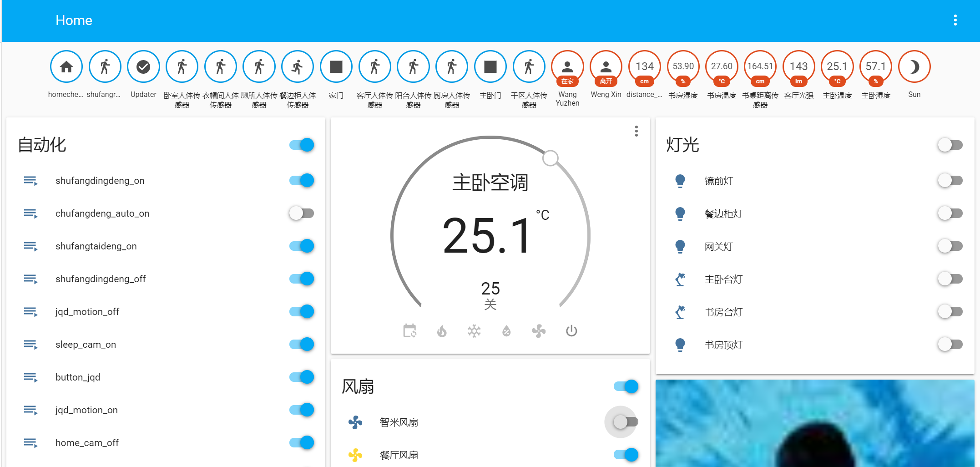Open the 书桌距离传感器 164.51 badge
This screenshot has width=980, height=467.
point(760,67)
